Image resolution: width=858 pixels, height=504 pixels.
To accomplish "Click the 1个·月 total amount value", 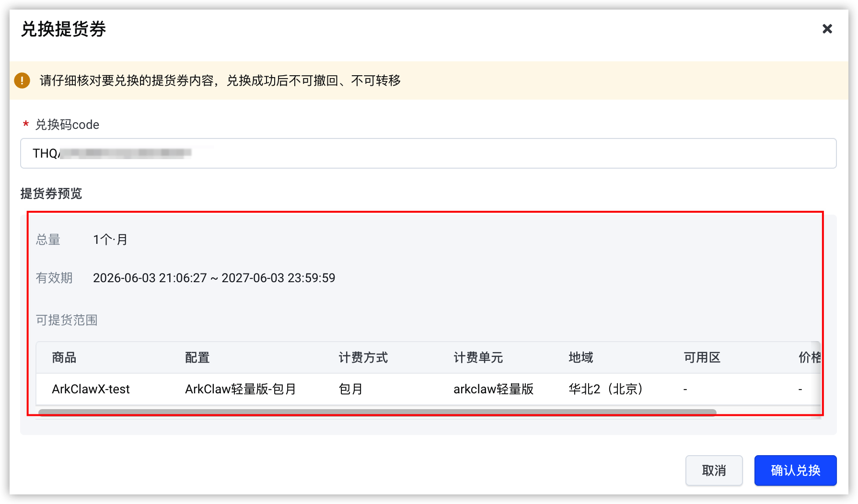I will click(110, 240).
